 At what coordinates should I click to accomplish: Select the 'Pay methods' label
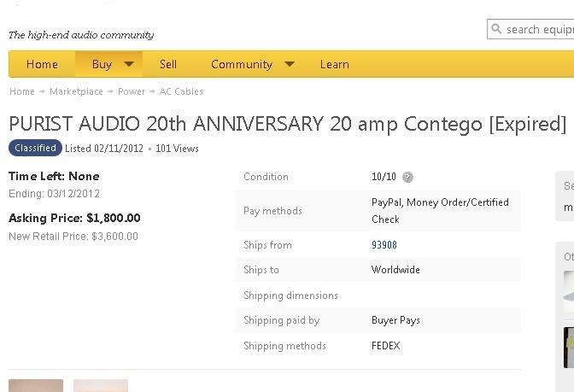(x=272, y=211)
